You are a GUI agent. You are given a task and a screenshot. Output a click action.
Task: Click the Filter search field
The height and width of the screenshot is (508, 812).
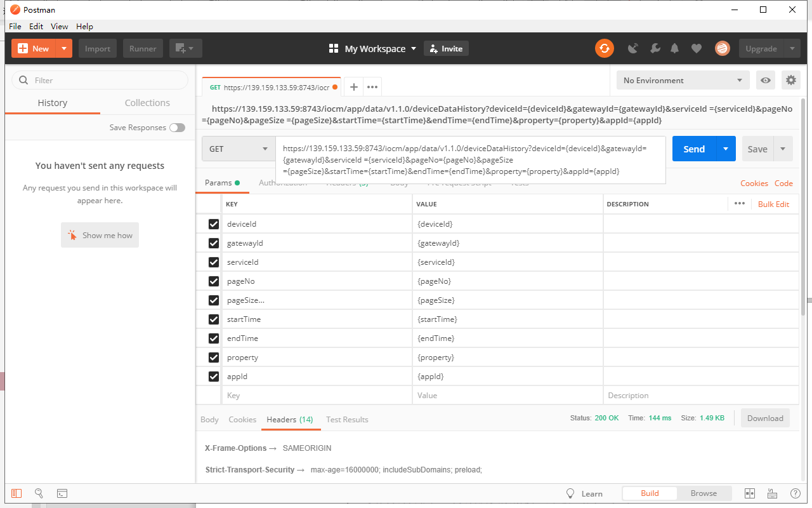pos(100,80)
